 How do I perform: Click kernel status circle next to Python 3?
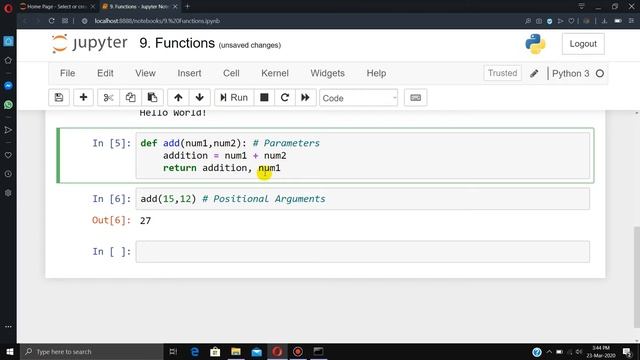pos(600,73)
